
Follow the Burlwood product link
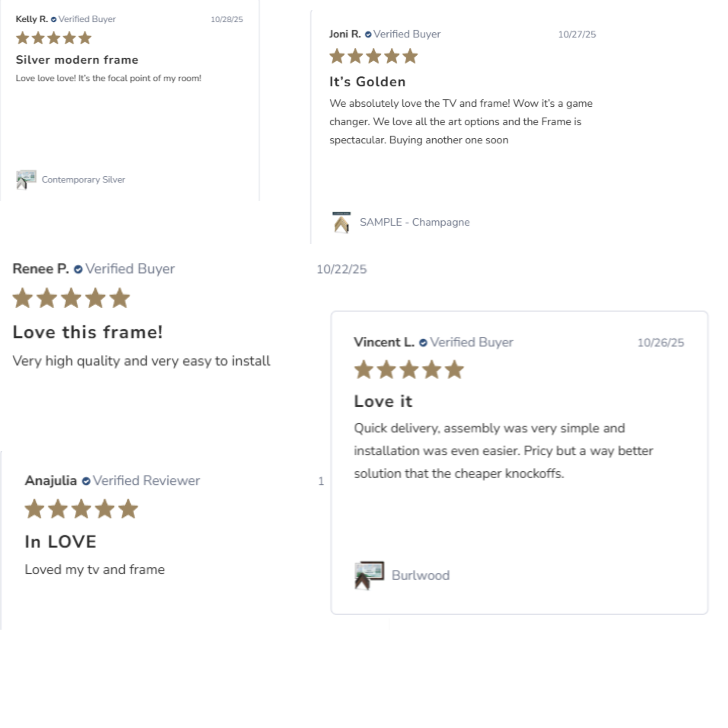[x=420, y=575]
